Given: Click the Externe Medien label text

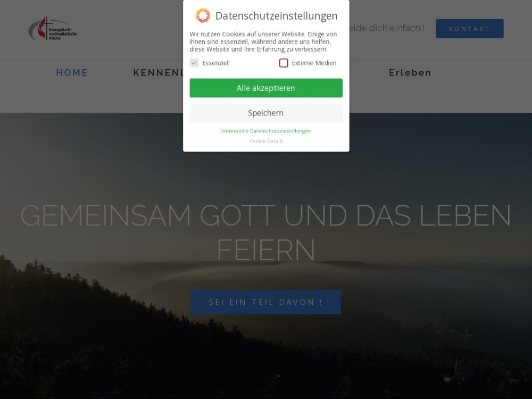Looking at the screenshot, I should 314,63.
